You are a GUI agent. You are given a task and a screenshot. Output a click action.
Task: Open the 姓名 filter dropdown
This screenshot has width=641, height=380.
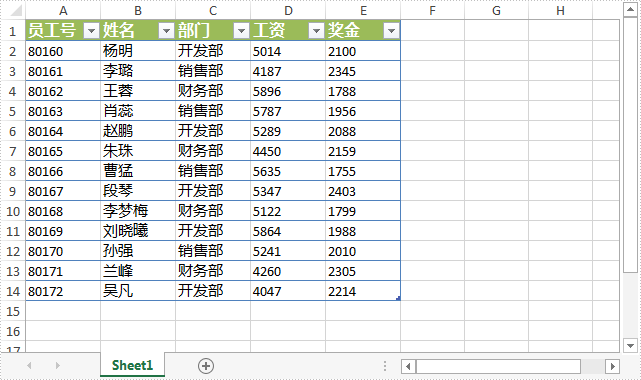point(166,31)
